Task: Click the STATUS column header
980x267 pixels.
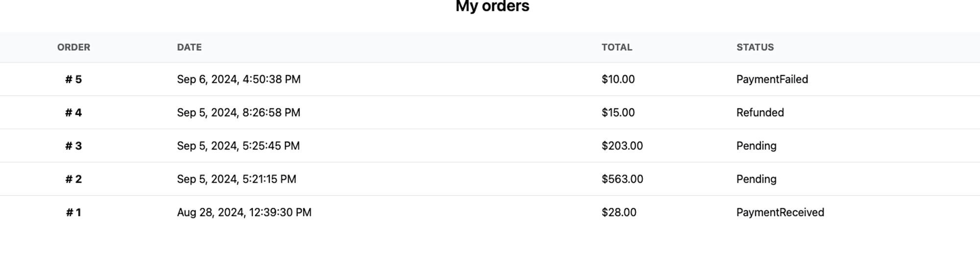Action: coord(755,48)
